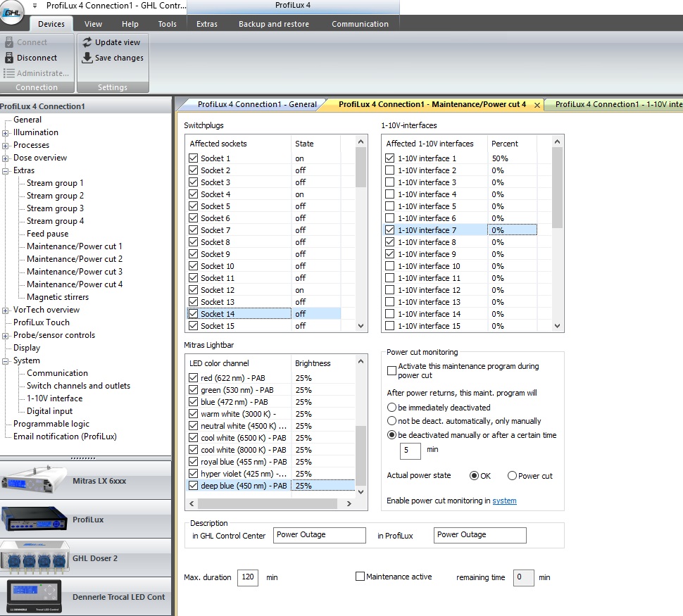Follow the system link for power cut monitoring
This screenshot has width=683, height=616.
tap(504, 501)
